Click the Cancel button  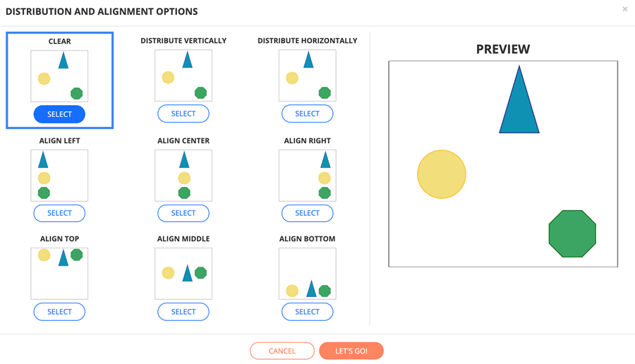[282, 351]
